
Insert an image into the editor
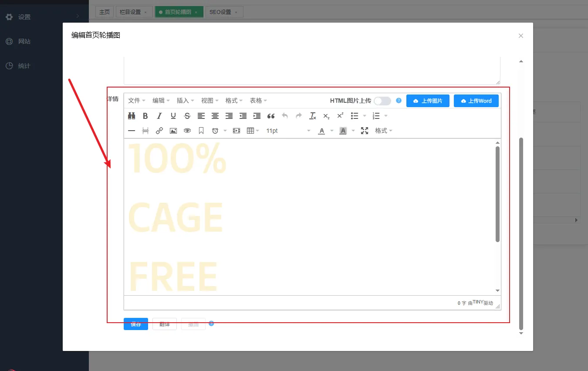pyautogui.click(x=173, y=131)
